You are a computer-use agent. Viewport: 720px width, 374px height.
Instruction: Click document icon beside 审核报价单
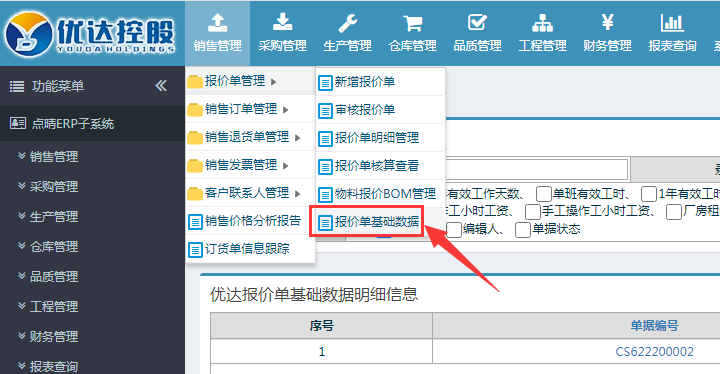[x=325, y=111]
